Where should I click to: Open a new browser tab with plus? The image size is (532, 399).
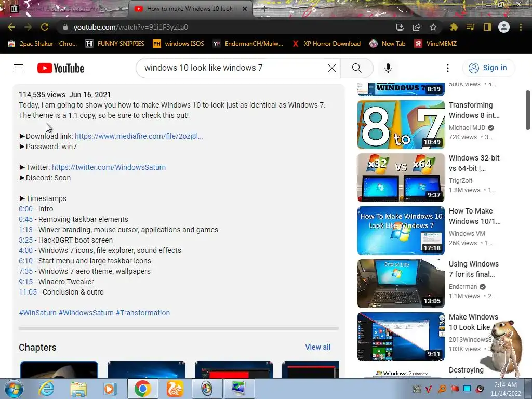[264, 9]
